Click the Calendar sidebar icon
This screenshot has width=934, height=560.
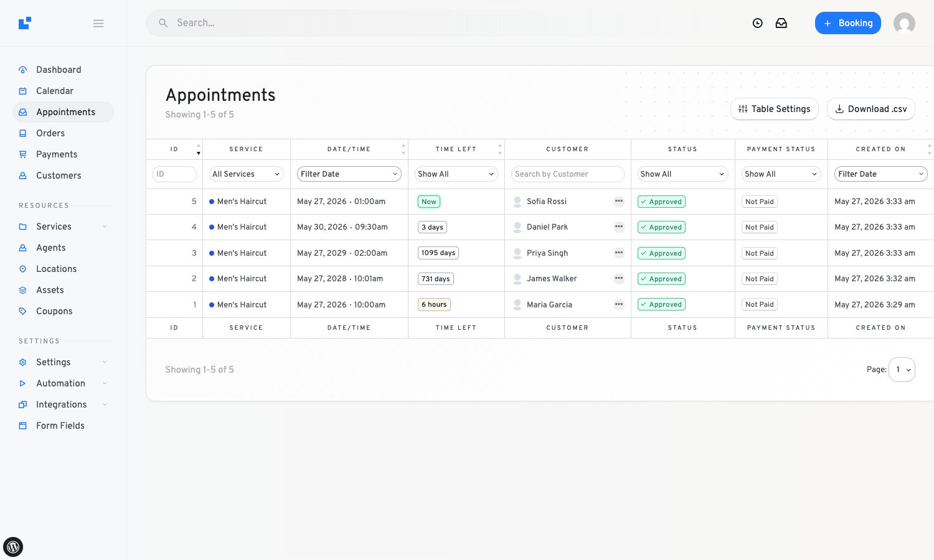click(23, 91)
